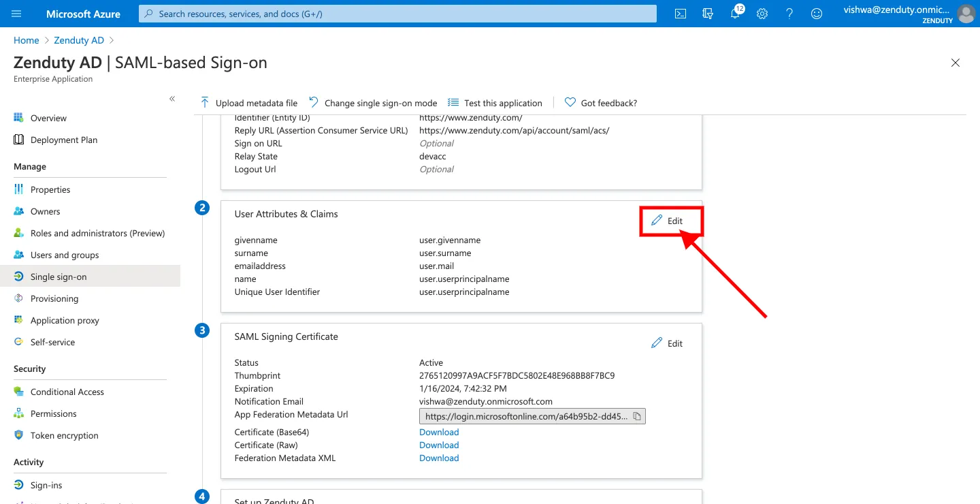Click the Conditional Access icon

pyautogui.click(x=18, y=392)
